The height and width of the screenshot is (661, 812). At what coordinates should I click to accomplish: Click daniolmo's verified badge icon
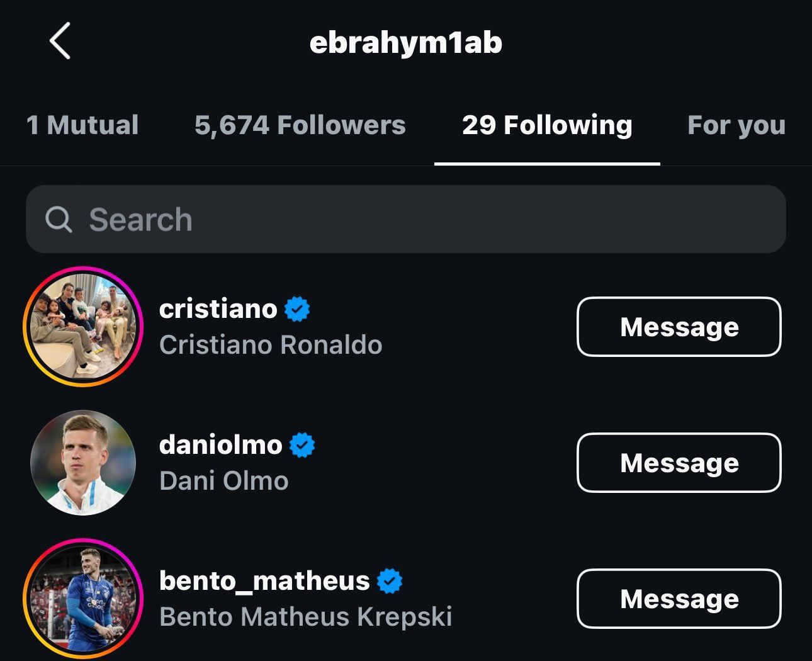tap(302, 445)
